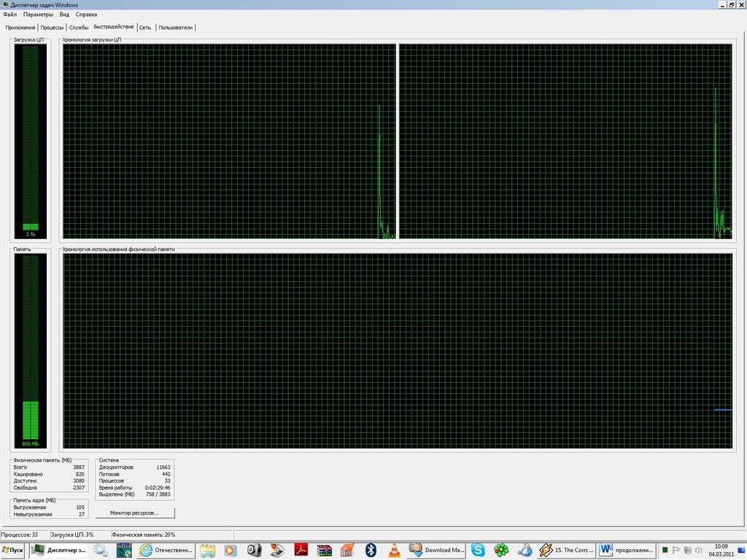Switch to the Службы tab

point(79,28)
